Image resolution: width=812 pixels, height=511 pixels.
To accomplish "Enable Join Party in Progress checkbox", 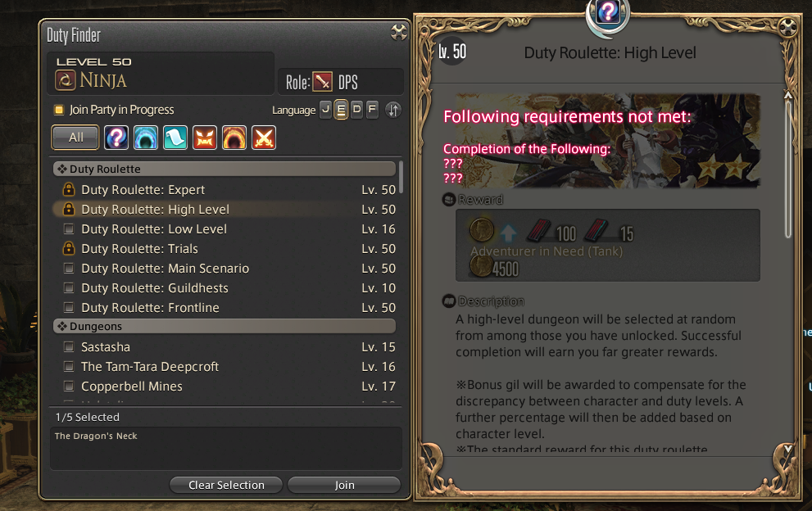I will [59, 110].
